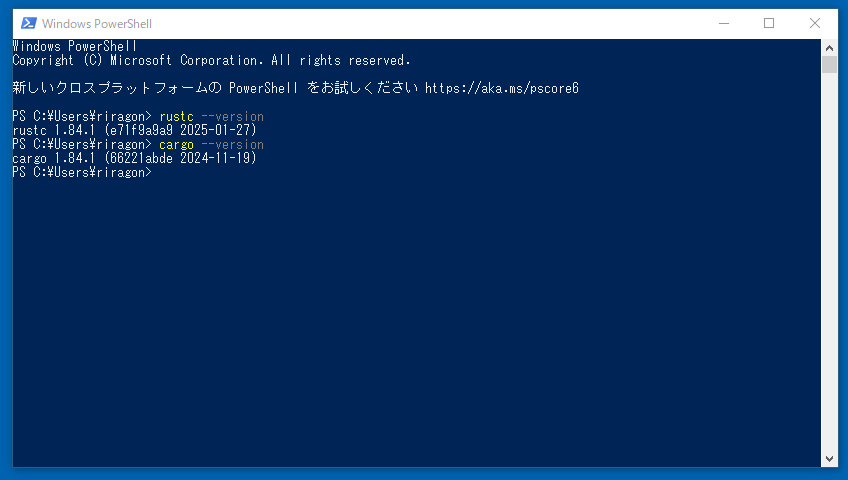Click the Windows PowerShell title bar text
Image resolution: width=848 pixels, height=480 pixels.
pos(97,23)
